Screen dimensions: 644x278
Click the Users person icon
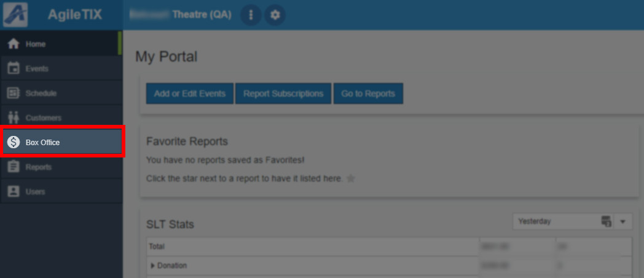14,192
